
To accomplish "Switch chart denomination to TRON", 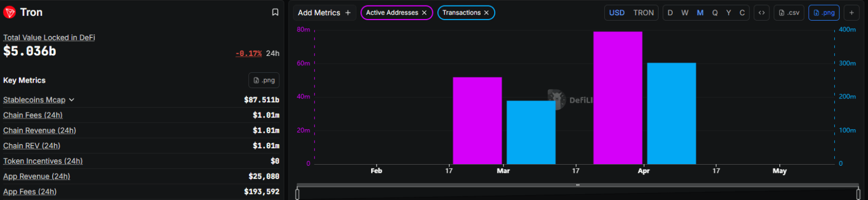I will click(x=643, y=12).
